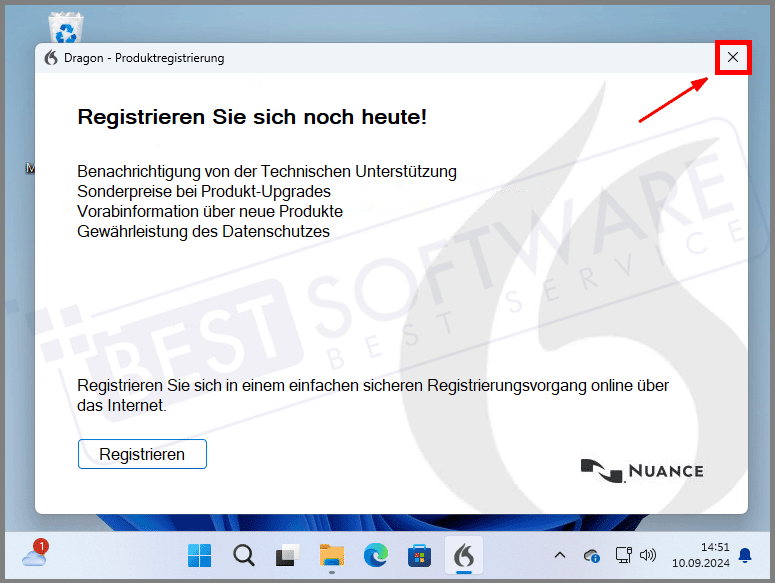Click the Dragon app icon on taskbar
The height and width of the screenshot is (583, 775).
[x=464, y=555]
